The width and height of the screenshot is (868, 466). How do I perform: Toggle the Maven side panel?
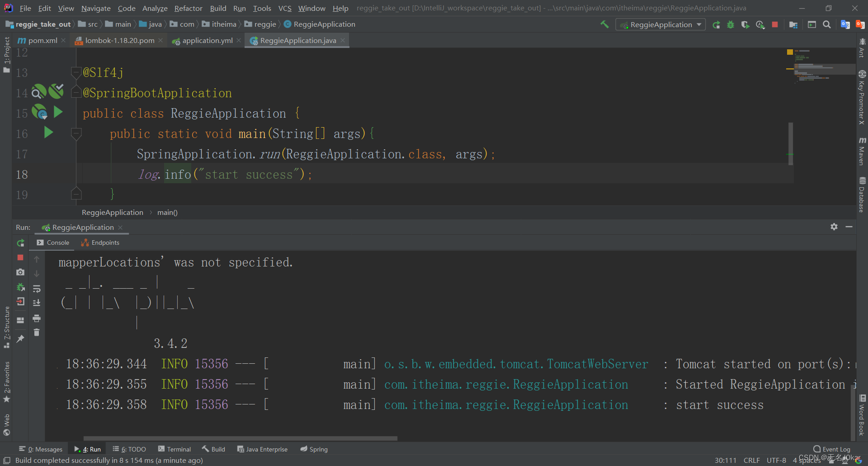coord(862,151)
